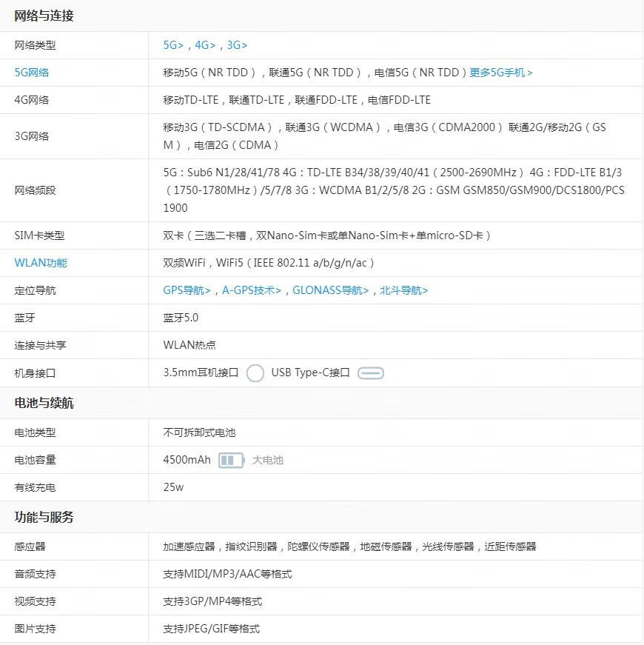
Task: Click the battery capacity icon
Action: coord(230,461)
